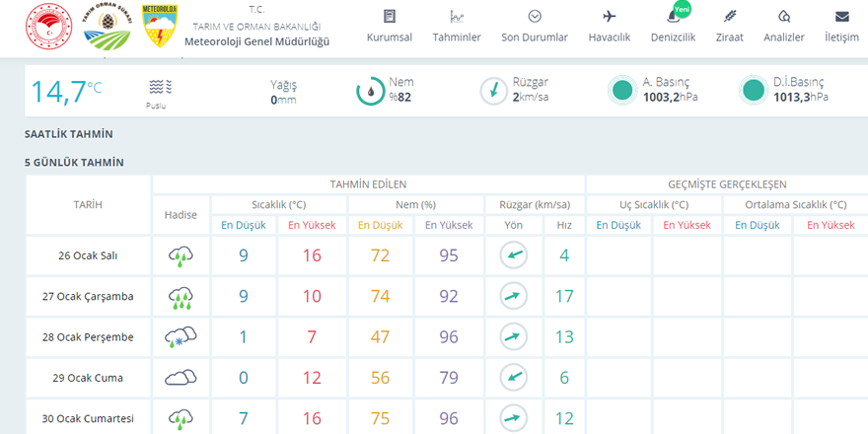868x434 pixels.
Task: Click the sleet icon for 28 Ocak Perşembe
Action: click(181, 337)
